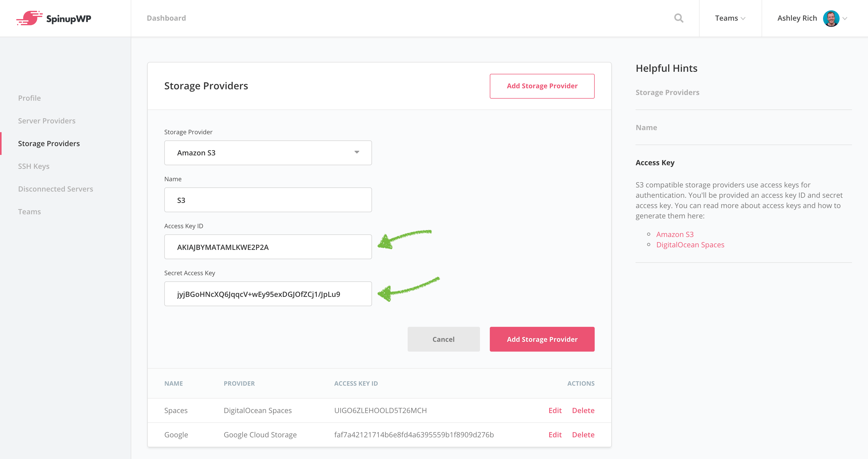Click the PROVIDER column header
The image size is (868, 459).
point(239,384)
